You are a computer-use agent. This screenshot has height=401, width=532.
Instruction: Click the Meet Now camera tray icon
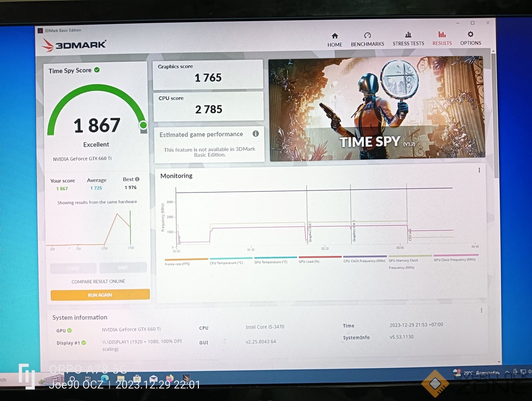coord(515,372)
